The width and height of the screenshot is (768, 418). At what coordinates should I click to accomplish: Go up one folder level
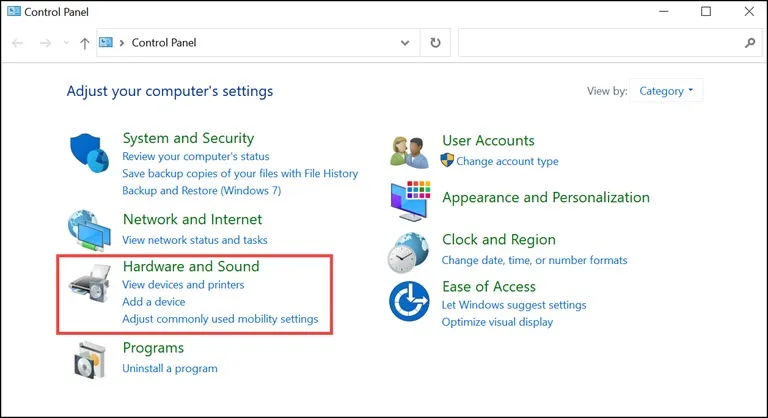pyautogui.click(x=85, y=43)
